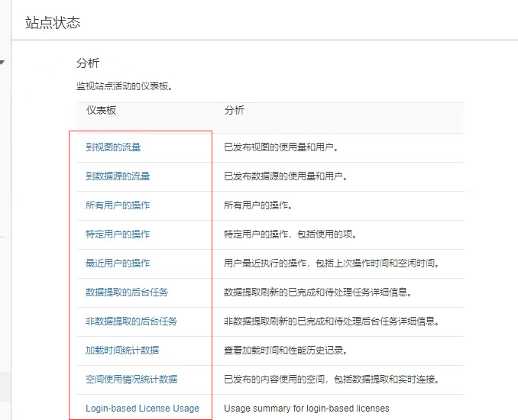Open the 到视图的流量 dashboard link
The height and width of the screenshot is (420, 518).
click(x=113, y=147)
